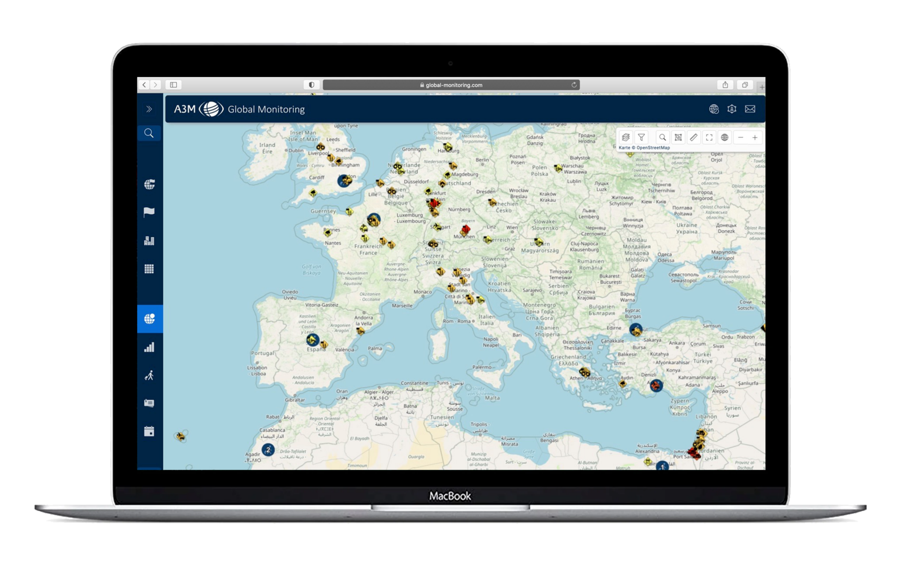Open the grid view sidebar item
907x588 pixels.
tap(149, 269)
